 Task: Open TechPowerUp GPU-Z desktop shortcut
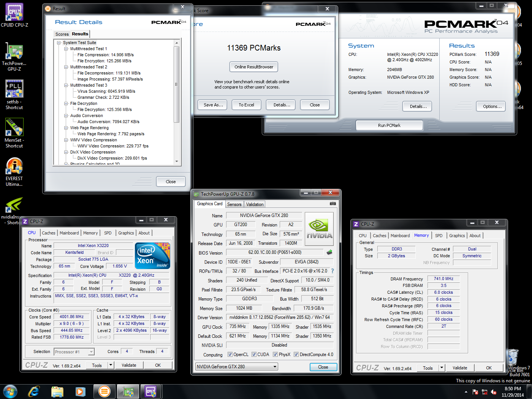[x=14, y=56]
